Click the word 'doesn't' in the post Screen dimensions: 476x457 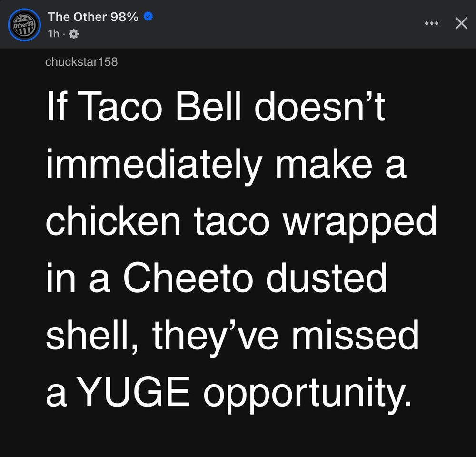[320, 106]
